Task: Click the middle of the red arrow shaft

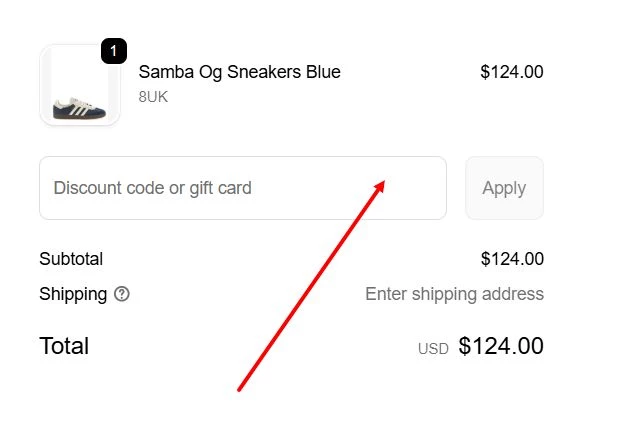Action: (311, 285)
